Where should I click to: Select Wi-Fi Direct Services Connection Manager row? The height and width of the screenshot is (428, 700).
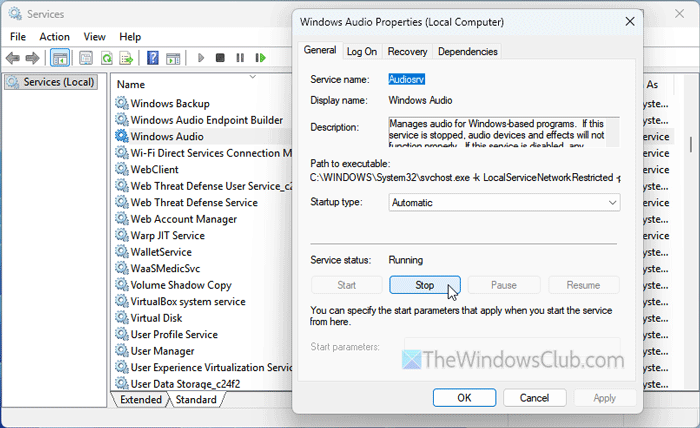coord(203,153)
